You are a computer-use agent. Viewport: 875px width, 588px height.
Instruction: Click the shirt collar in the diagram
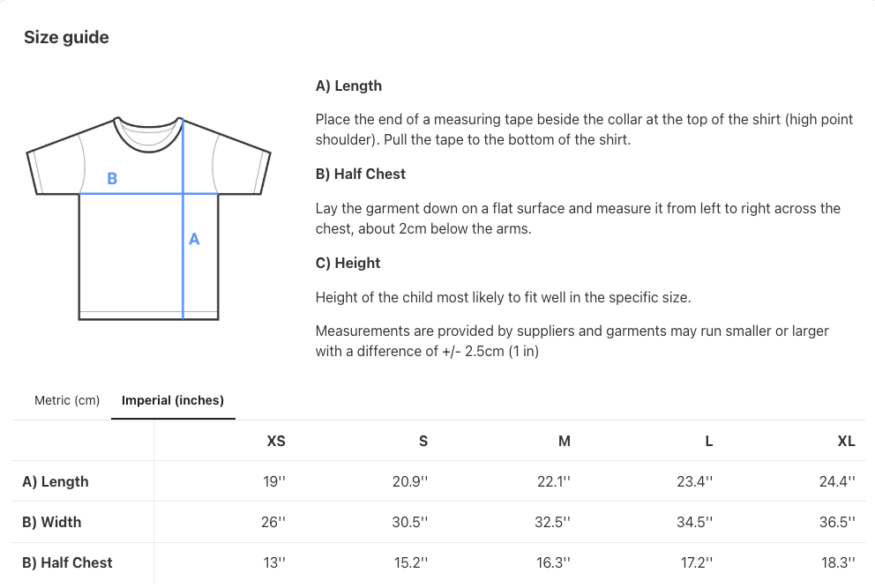pyautogui.click(x=148, y=130)
